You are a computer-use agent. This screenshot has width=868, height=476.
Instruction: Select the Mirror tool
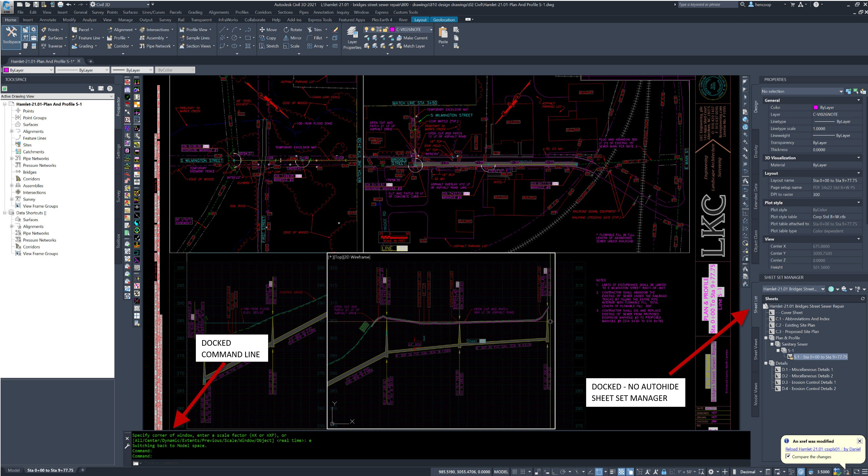tap(292, 38)
